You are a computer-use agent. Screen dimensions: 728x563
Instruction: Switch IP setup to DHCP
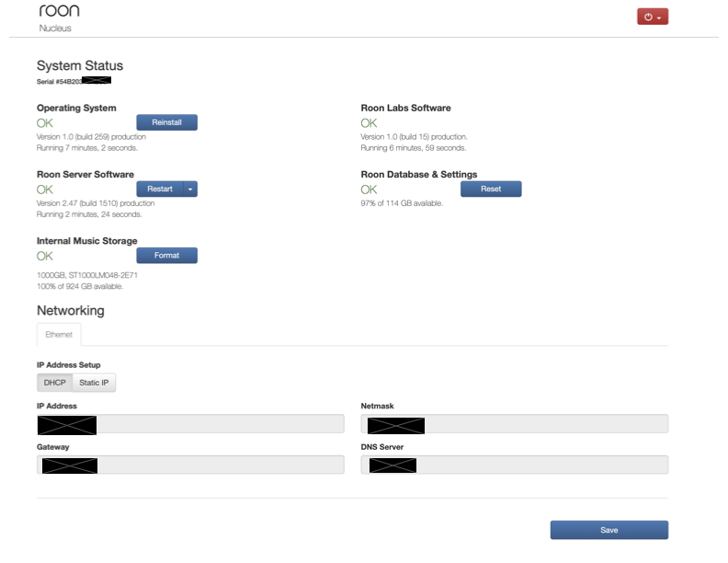click(x=55, y=383)
